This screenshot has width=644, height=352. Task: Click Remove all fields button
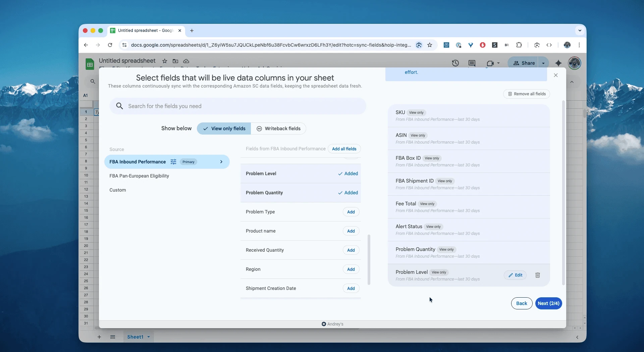(527, 94)
